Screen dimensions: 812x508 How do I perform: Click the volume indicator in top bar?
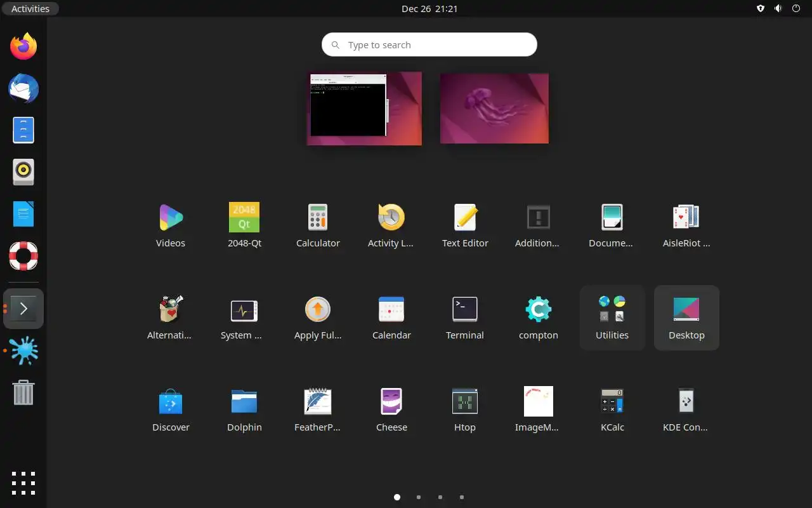(778, 9)
